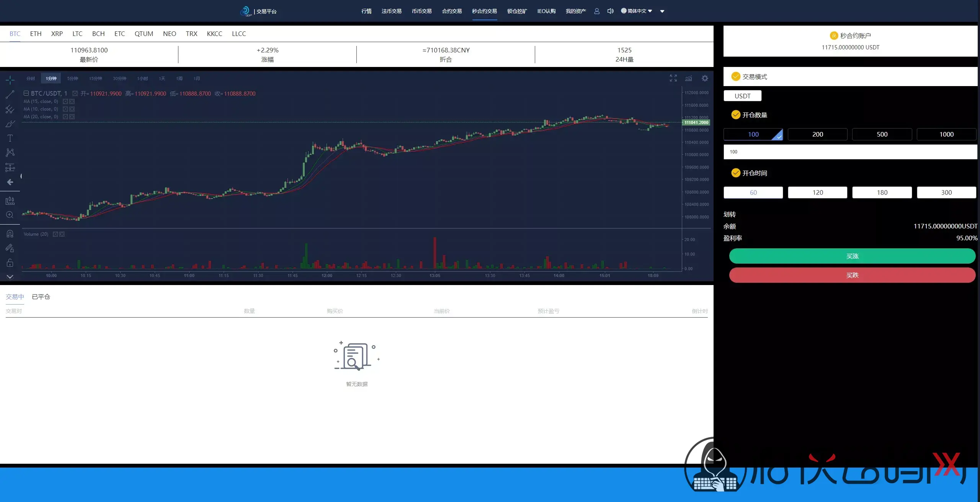980x502 pixels.
Task: Select 200 open position amount
Action: [x=817, y=134]
